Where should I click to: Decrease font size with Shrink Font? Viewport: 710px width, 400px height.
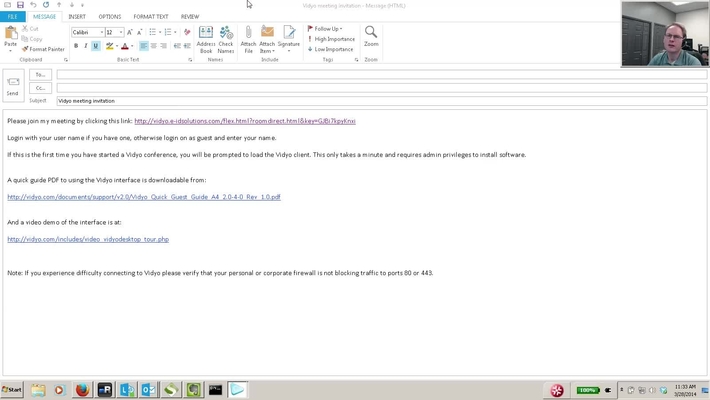[x=139, y=32]
